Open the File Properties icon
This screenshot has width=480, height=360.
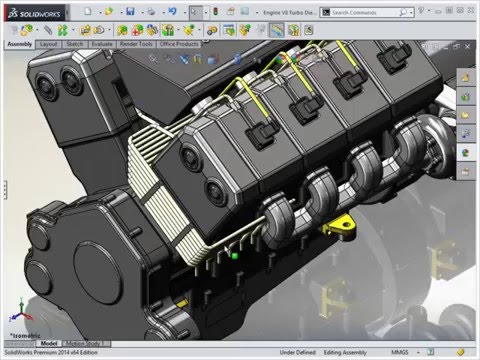point(230,12)
